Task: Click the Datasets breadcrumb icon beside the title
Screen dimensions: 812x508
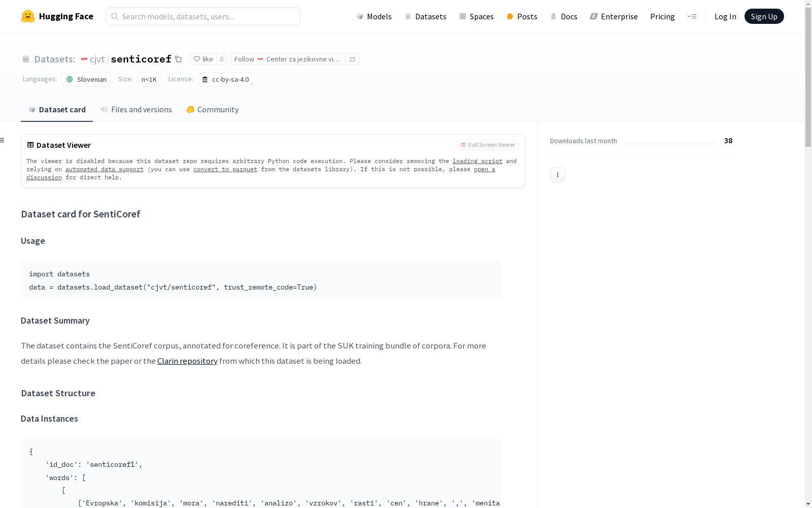Action: pyautogui.click(x=26, y=59)
